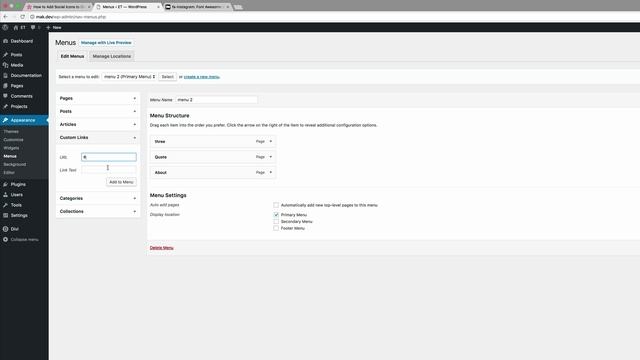Open comments bubble in admin bar

35,27
